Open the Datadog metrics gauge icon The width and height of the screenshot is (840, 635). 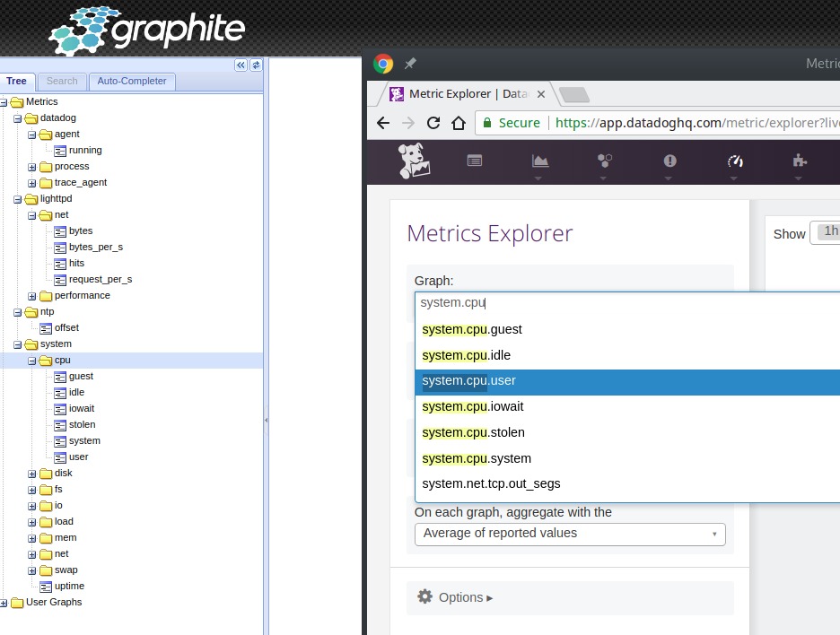pyautogui.click(x=735, y=161)
